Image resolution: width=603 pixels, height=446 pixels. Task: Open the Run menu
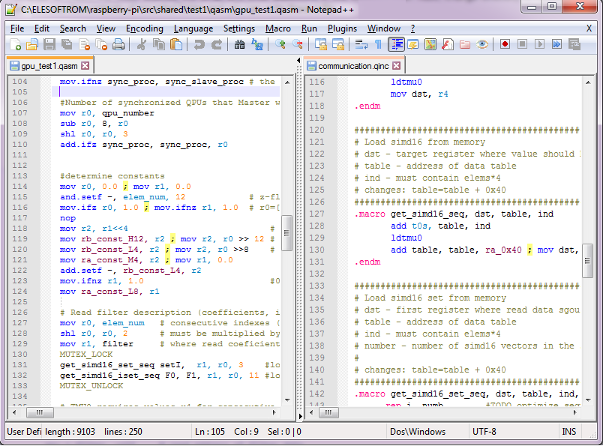pyautogui.click(x=309, y=29)
